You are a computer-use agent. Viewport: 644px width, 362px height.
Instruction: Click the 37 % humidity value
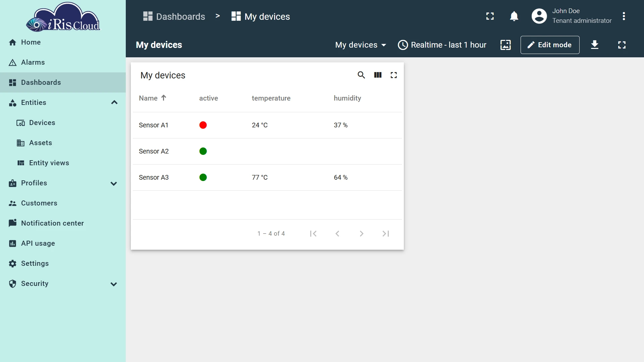coord(340,125)
